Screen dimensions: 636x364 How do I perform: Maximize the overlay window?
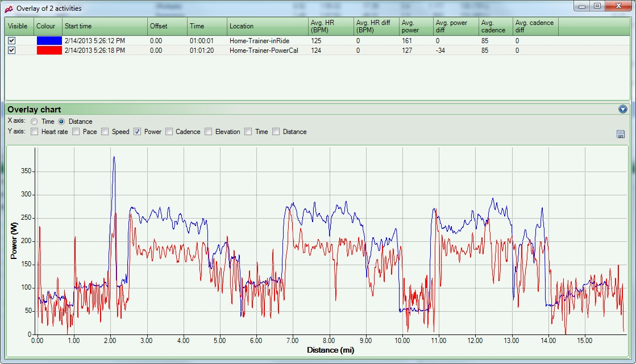597,6
